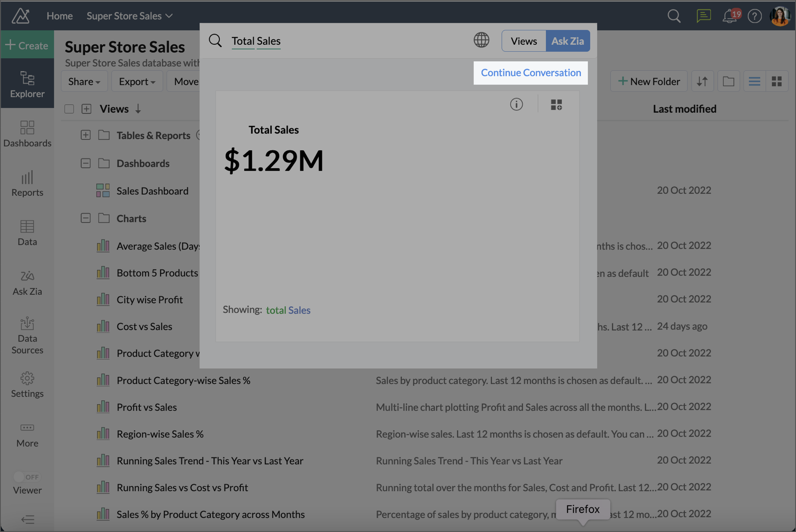Viewport: 796px width, 532px height.
Task: Open the Super Store Sales workspace dropdown
Action: [129, 16]
